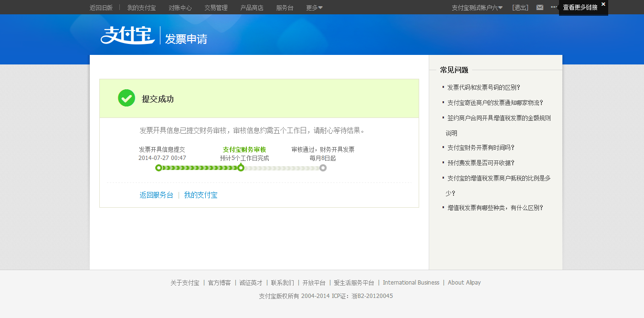Open FAQ 支付宝的增值税发票商户抵税的比例是多少?
This screenshot has width=644, height=318.
[498, 186]
